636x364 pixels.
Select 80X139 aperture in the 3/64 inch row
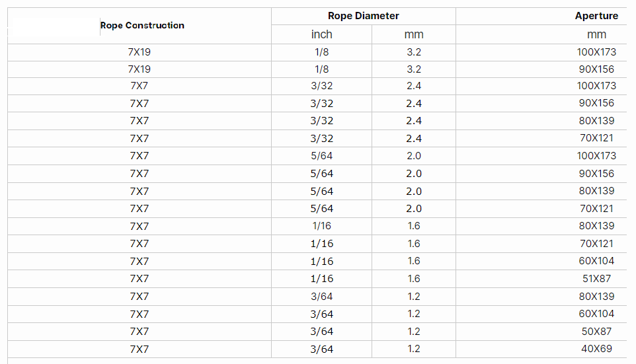click(596, 296)
